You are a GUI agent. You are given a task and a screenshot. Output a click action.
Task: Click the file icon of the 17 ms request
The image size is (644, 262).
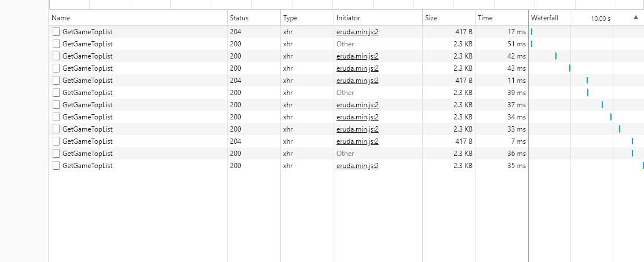56,31
